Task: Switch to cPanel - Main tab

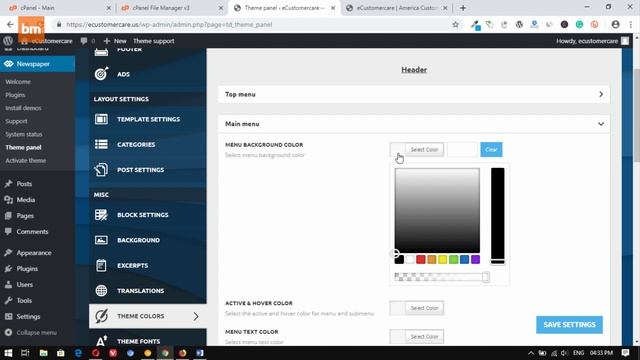Action: tap(61, 8)
